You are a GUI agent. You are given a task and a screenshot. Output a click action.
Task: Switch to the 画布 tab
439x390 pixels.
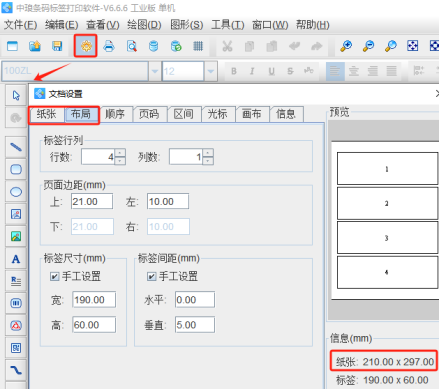252,114
